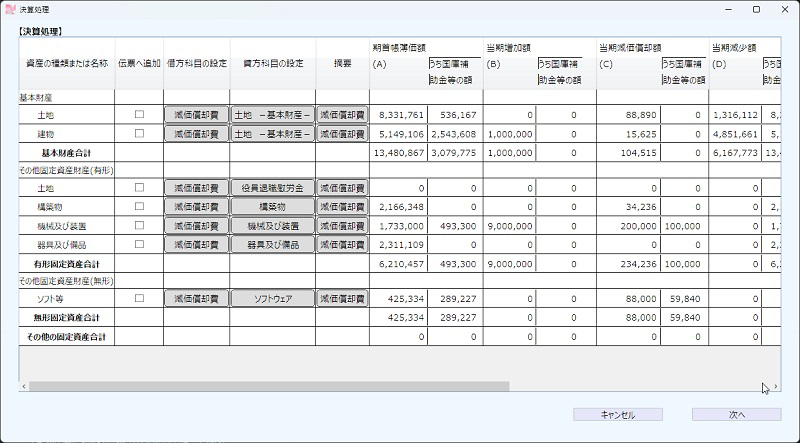Enable 伝票へ追加 for ソフト等 row
Image resolution: width=800 pixels, height=443 pixels.
click(139, 298)
